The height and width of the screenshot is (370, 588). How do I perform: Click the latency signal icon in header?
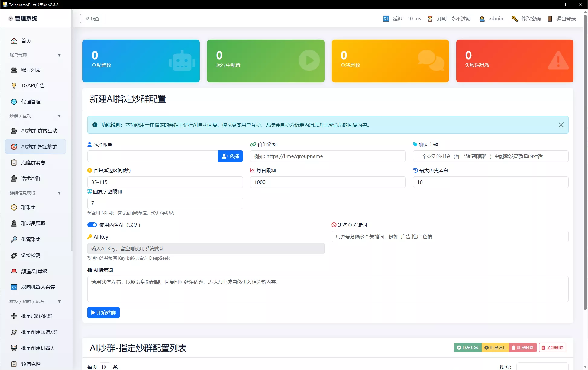tap(386, 19)
